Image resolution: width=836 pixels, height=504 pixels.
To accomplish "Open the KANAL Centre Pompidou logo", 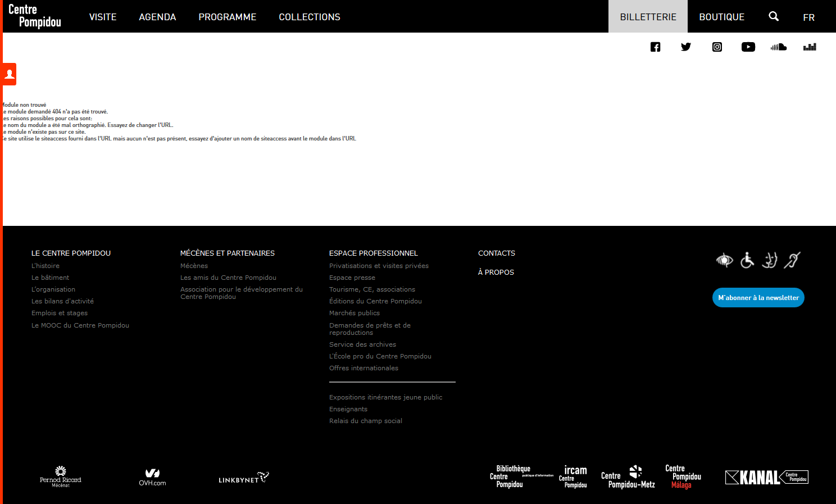I will pos(766,477).
